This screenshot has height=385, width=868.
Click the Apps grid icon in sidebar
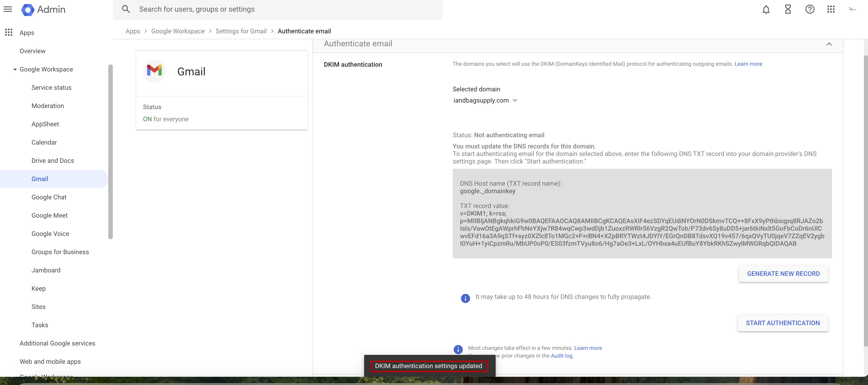9,32
